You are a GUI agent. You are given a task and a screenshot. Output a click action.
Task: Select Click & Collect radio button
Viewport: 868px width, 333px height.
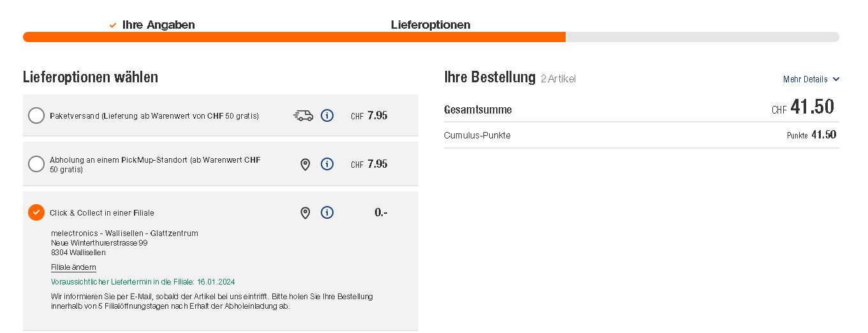click(x=36, y=212)
